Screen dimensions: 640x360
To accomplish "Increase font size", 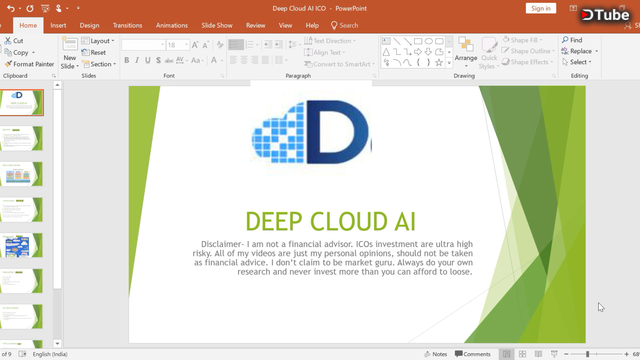I will pos(195,45).
